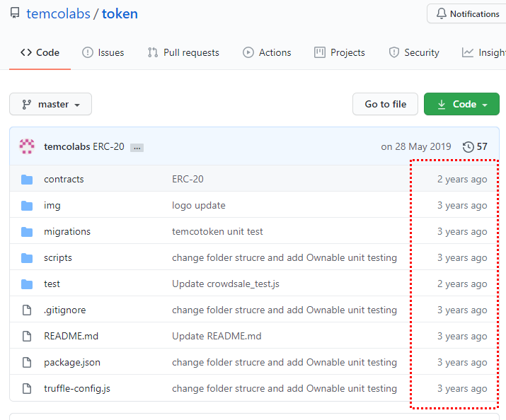Switch to the Security tab
The height and width of the screenshot is (420, 506).
[414, 52]
